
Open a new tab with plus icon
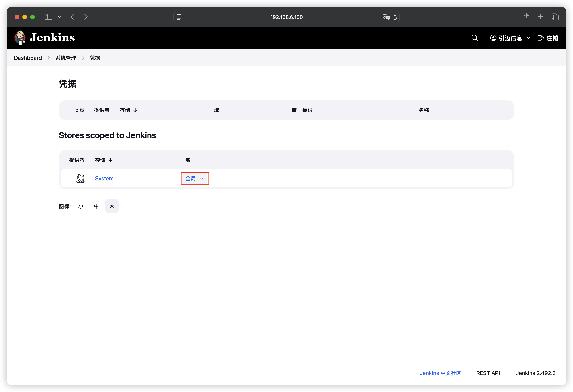tap(541, 17)
